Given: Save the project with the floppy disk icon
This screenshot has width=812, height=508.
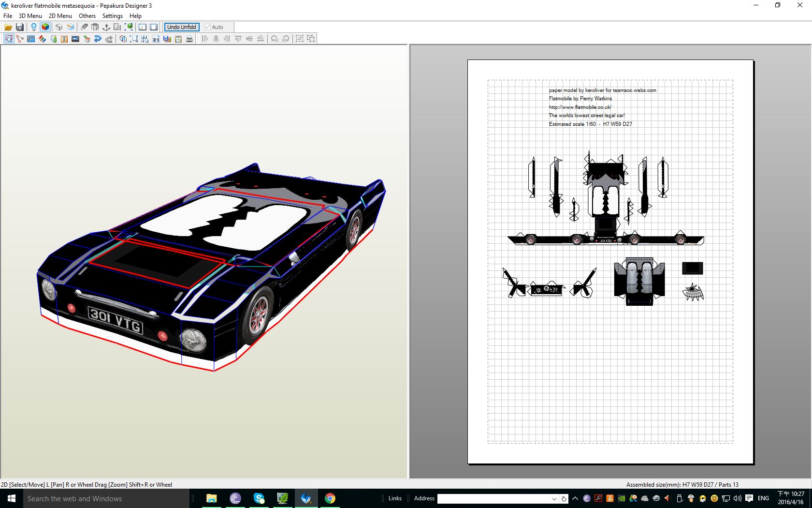Looking at the screenshot, I should (x=20, y=27).
